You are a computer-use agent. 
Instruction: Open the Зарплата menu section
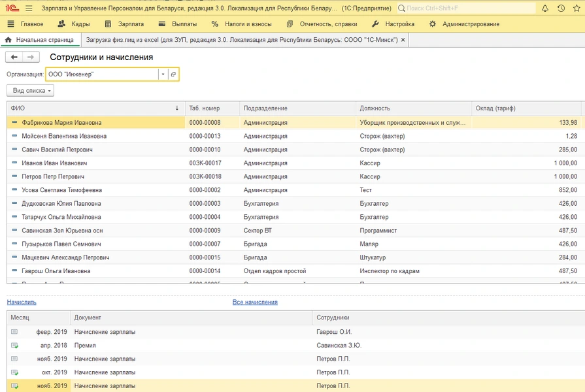(131, 24)
